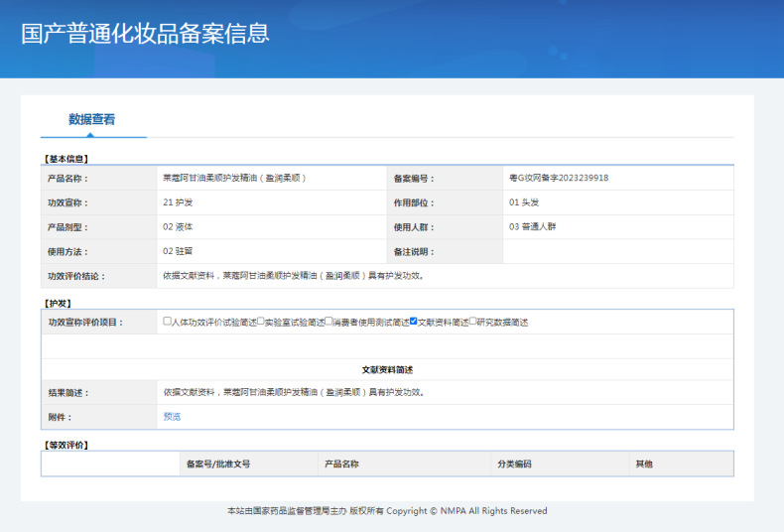This screenshot has width=784, height=532.
Task: Uncheck the 文献资料简述 checkbox
Action: (414, 321)
